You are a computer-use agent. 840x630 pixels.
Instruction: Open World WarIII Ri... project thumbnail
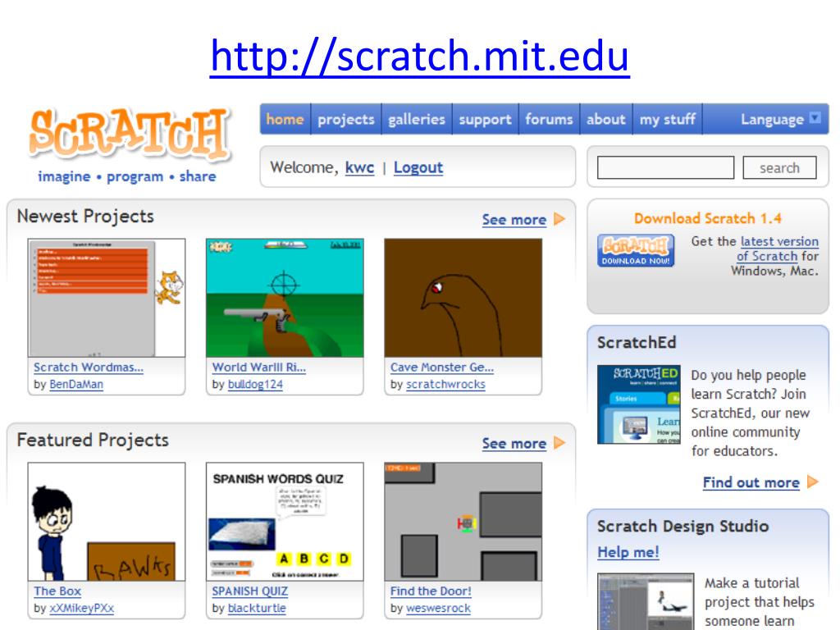click(285, 298)
